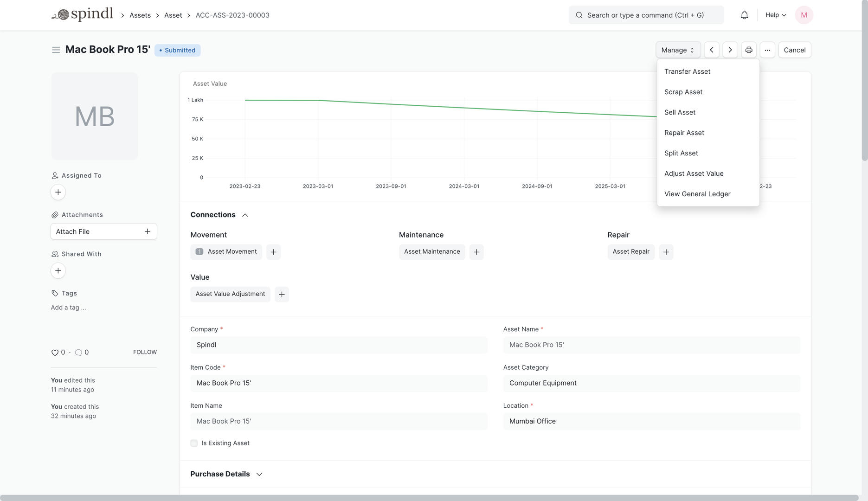
Task: Go to Assets breadcrumb
Action: point(140,15)
